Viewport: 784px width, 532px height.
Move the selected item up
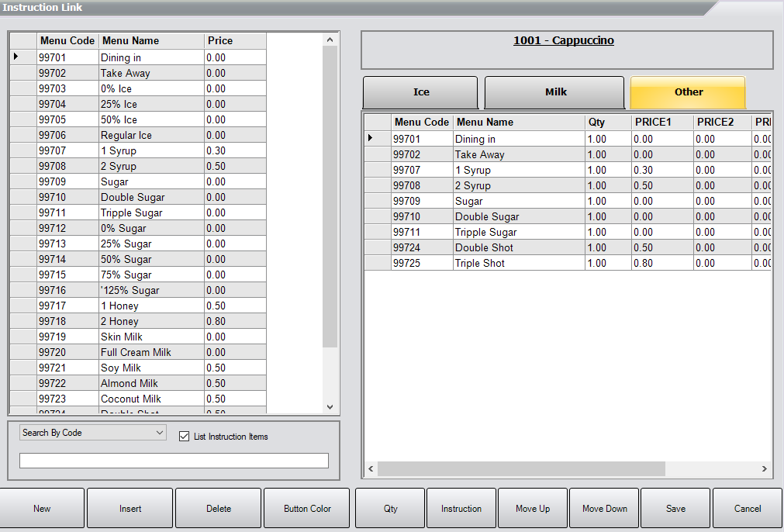point(533,509)
